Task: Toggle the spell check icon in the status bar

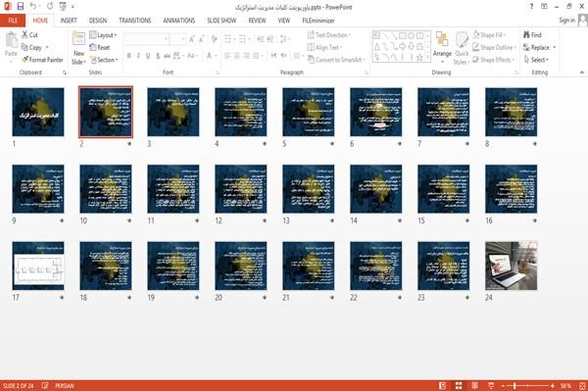Action: tap(45, 385)
